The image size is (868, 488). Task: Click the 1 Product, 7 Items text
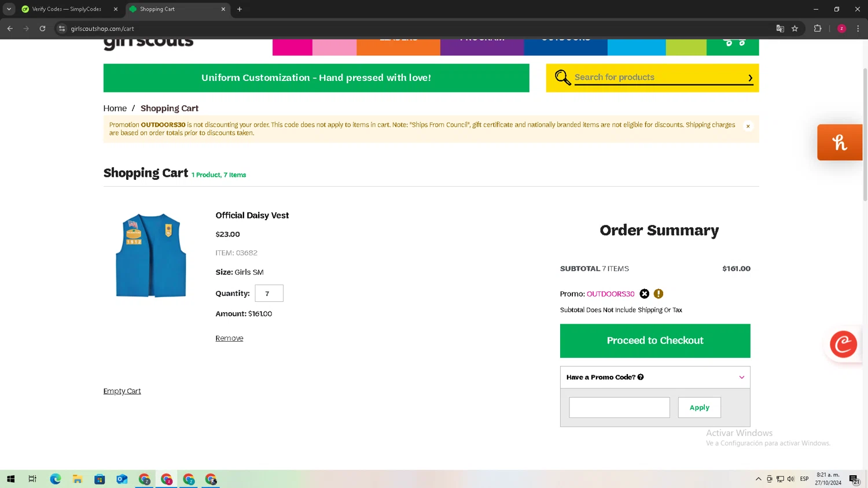pos(219,175)
